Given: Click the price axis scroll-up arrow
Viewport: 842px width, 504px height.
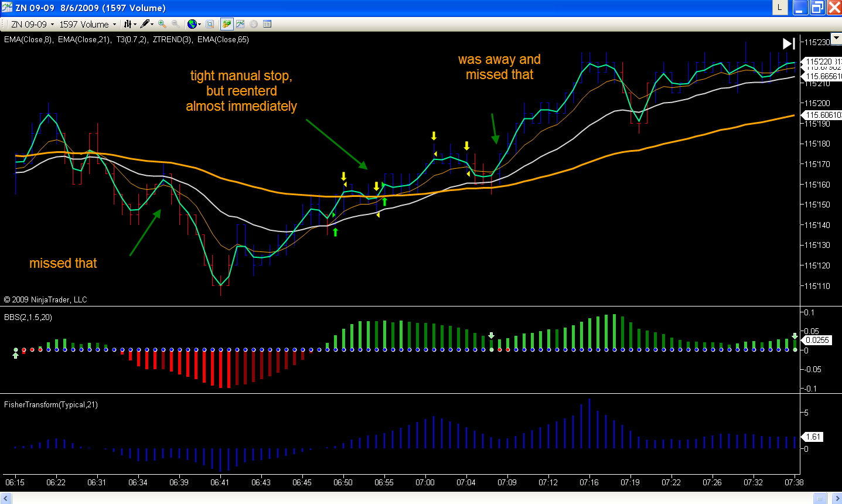Looking at the screenshot, I should (837, 38).
